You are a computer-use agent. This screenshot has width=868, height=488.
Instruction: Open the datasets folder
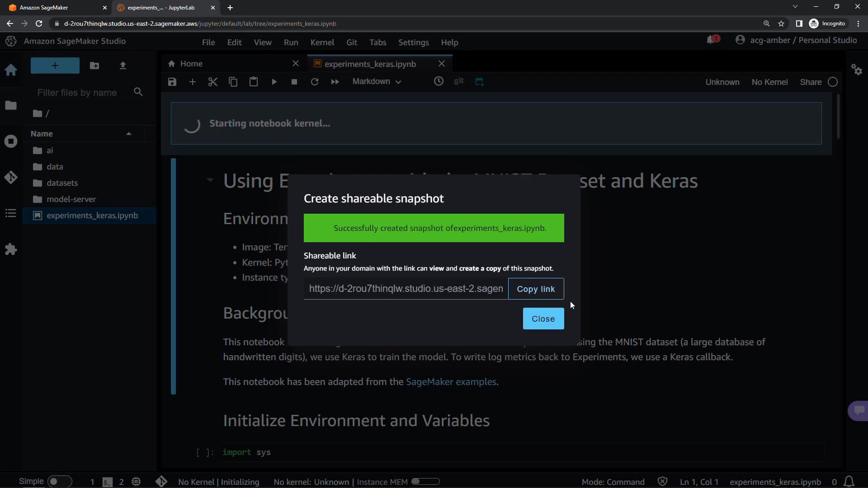coord(62,183)
